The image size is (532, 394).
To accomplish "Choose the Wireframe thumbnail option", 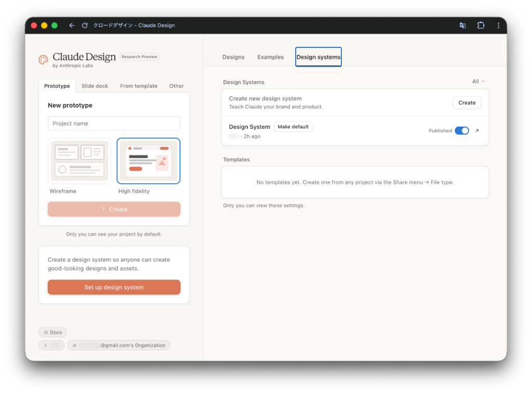I will pyautogui.click(x=79, y=161).
